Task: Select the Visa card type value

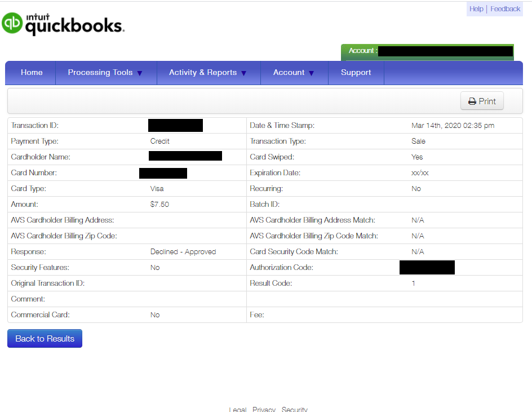Action: click(157, 189)
